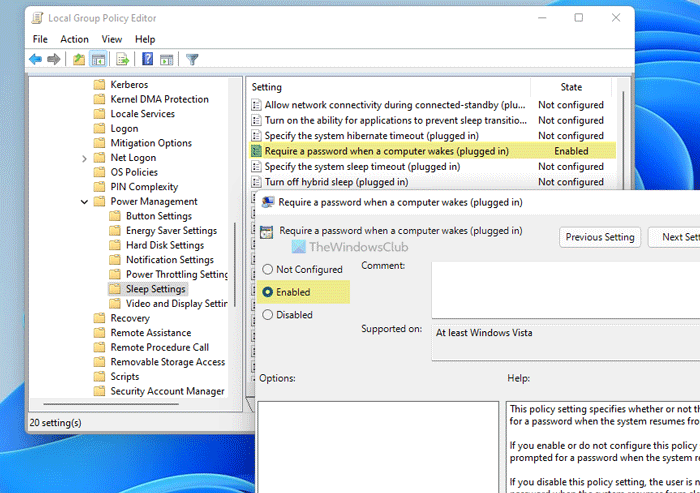The height and width of the screenshot is (493, 700).
Task: Click the tree pane horizontal scrollbar
Action: 111,404
